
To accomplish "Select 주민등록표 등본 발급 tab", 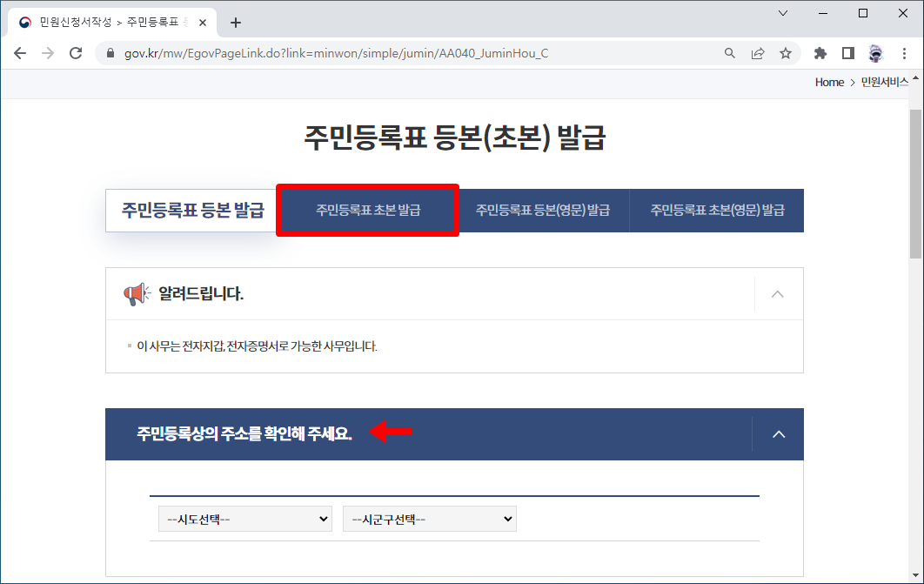I will pos(192,211).
